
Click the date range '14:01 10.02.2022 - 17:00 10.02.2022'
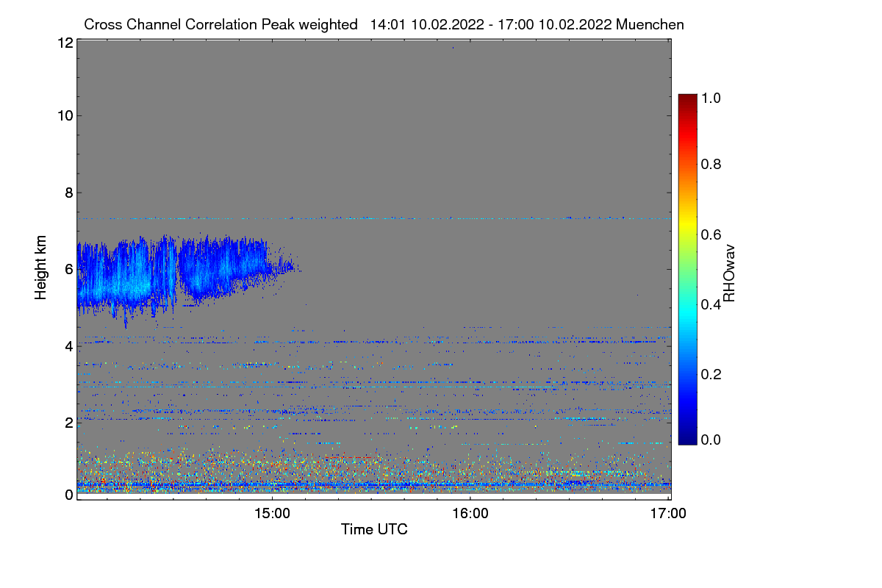point(491,24)
